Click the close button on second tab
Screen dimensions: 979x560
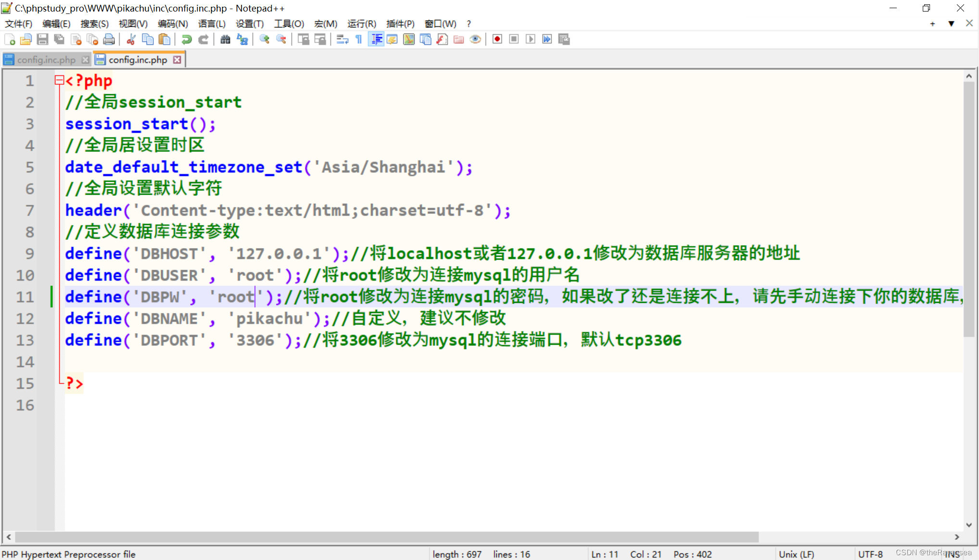point(177,59)
